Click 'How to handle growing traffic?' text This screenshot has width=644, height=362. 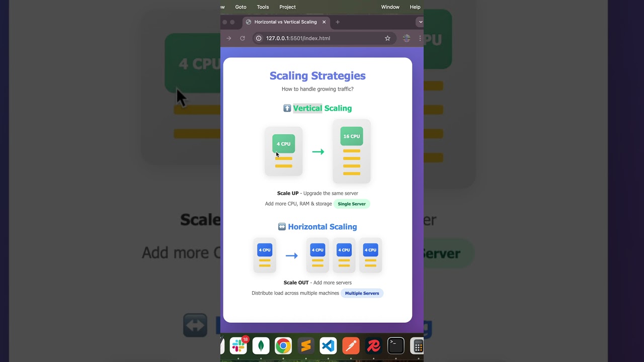tap(317, 89)
